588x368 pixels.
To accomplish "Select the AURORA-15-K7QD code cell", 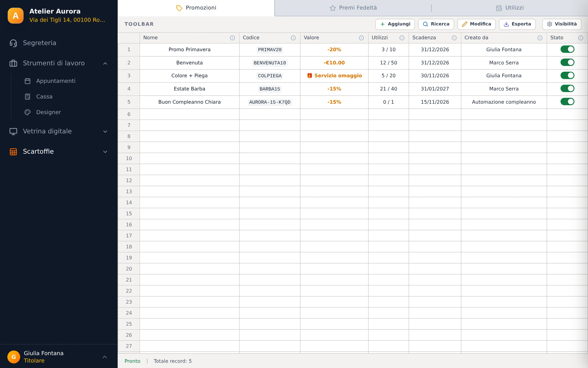I will tap(270, 102).
